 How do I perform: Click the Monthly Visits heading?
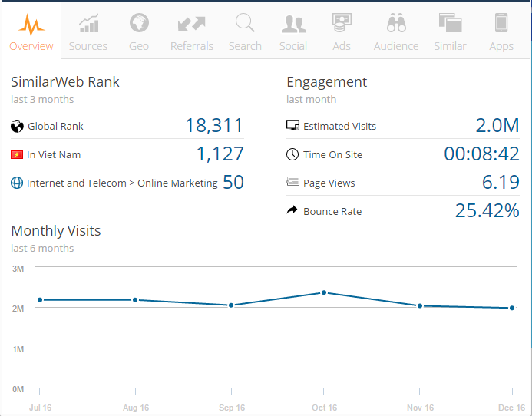(56, 231)
